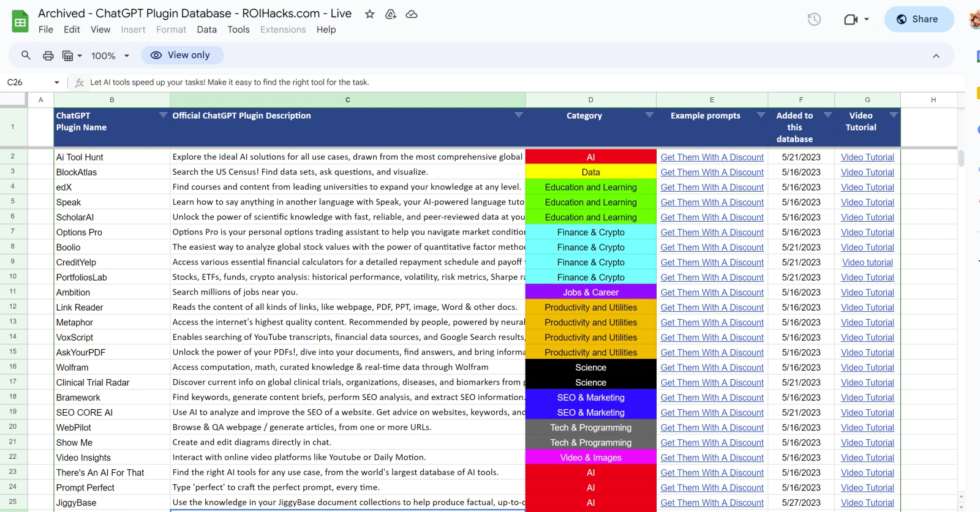The height and width of the screenshot is (512, 980).
Task: Select the Show Me Tech & Programming cell
Action: point(590,442)
